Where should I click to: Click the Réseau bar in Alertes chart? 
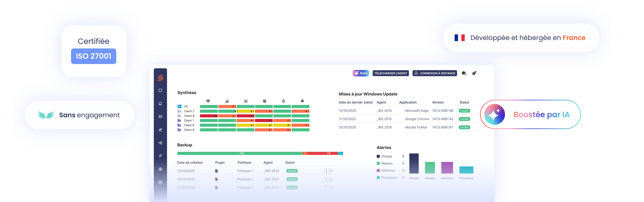click(x=430, y=168)
